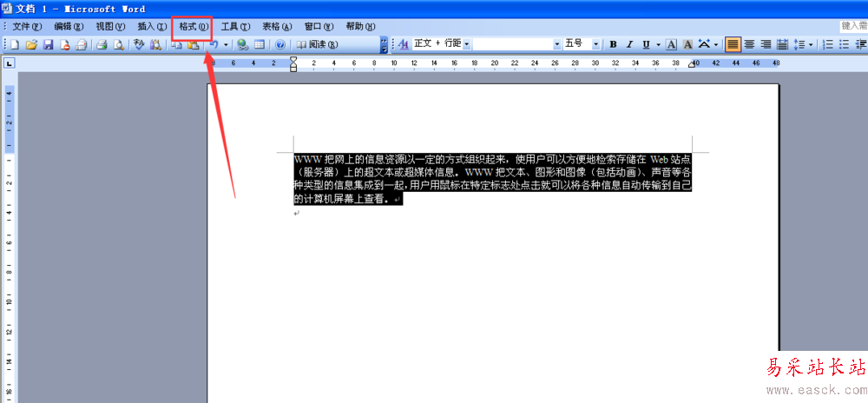
Task: Create a new blank document
Action: [15, 45]
